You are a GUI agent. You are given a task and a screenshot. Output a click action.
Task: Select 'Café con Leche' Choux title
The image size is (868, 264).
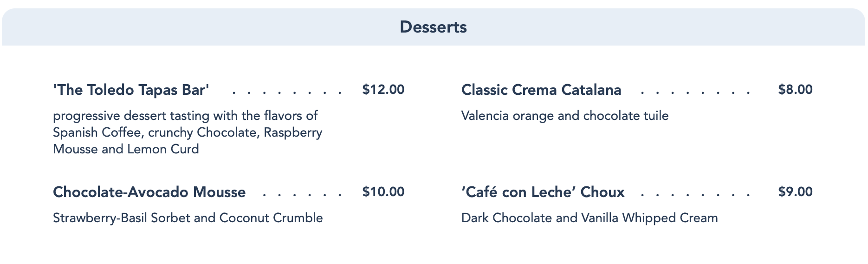(543, 192)
